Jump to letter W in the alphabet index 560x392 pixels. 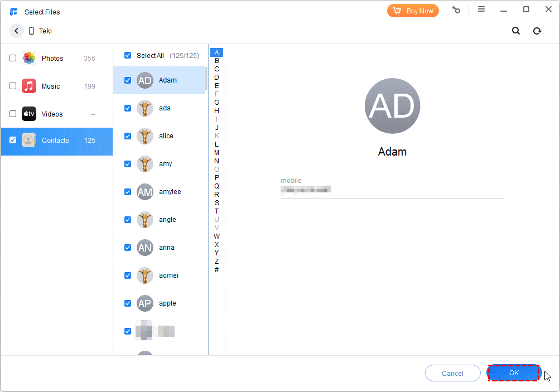216,236
